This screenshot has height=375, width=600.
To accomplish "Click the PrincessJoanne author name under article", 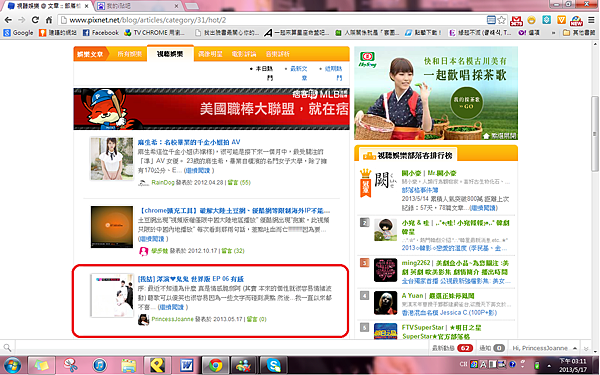I will pos(172,319).
